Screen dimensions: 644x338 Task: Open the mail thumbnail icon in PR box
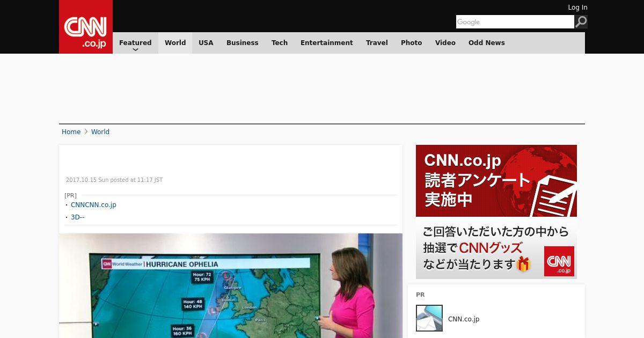pos(429,318)
